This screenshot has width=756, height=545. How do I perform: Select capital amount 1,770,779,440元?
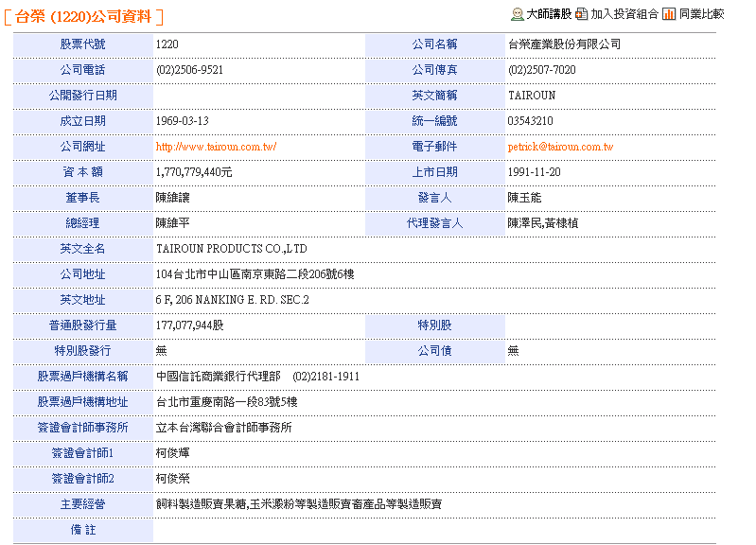click(194, 172)
